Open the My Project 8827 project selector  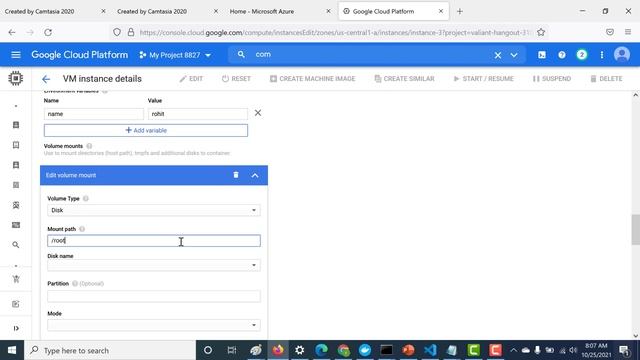[175, 55]
